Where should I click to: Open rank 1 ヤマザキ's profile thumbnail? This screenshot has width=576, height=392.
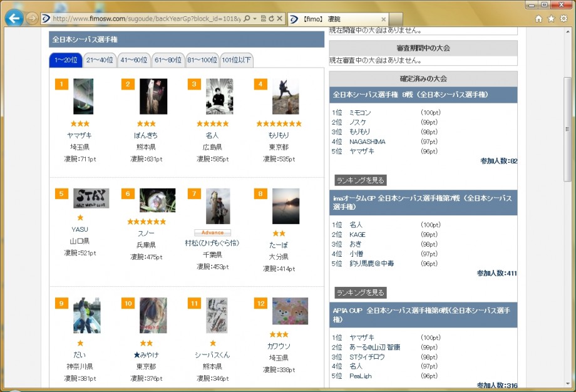(x=83, y=96)
